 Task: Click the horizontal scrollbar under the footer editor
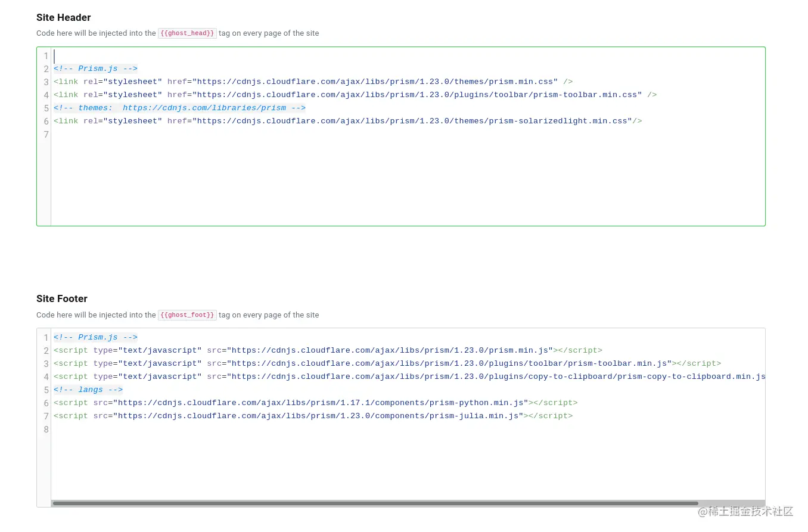(375, 503)
